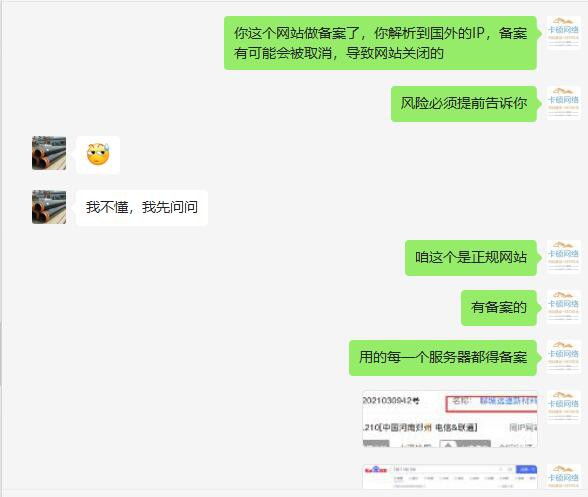Click sender avatar next to 有备案的
The image size is (588, 497).
pos(564,307)
